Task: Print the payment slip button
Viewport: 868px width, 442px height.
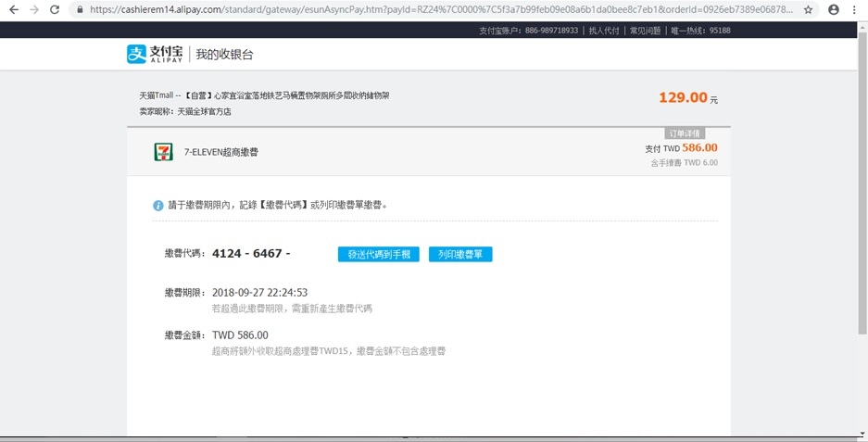Action: pos(460,254)
